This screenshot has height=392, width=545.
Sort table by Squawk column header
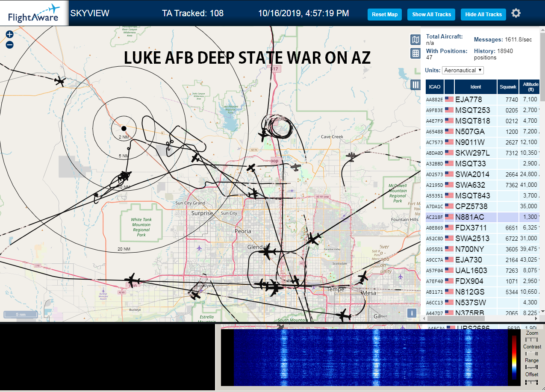pos(508,87)
